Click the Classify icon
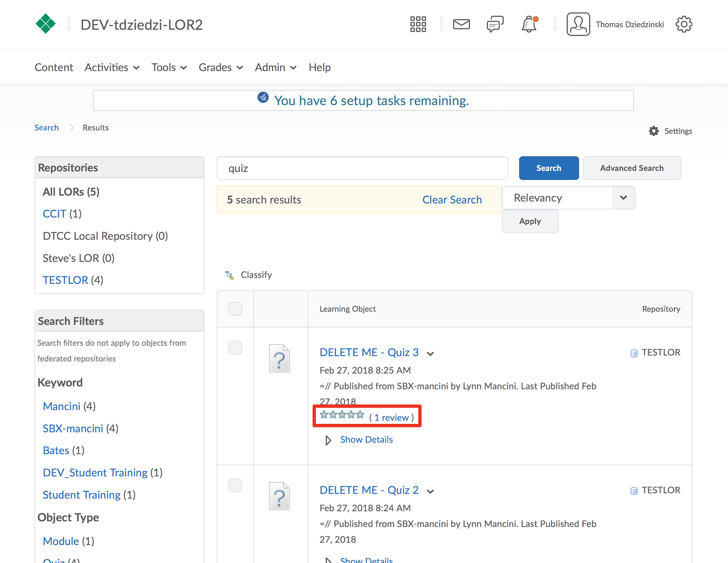Image resolution: width=728 pixels, height=563 pixels. point(230,275)
